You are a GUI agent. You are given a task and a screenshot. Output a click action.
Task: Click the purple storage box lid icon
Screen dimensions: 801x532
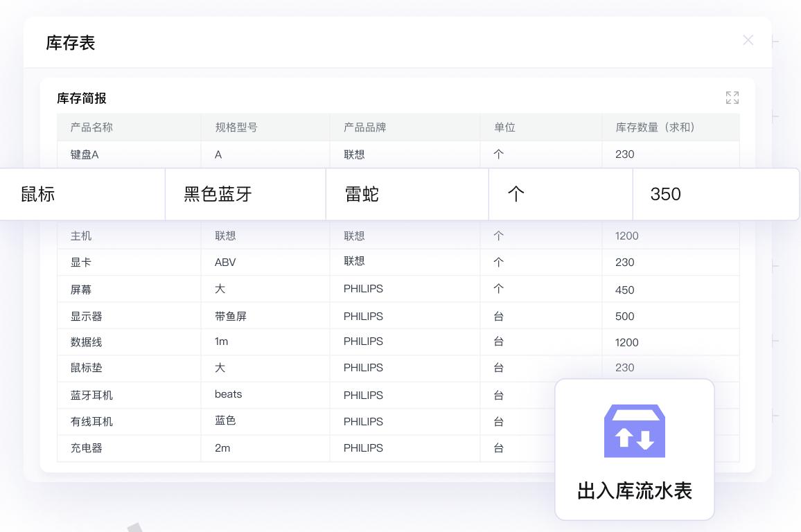coord(634,416)
